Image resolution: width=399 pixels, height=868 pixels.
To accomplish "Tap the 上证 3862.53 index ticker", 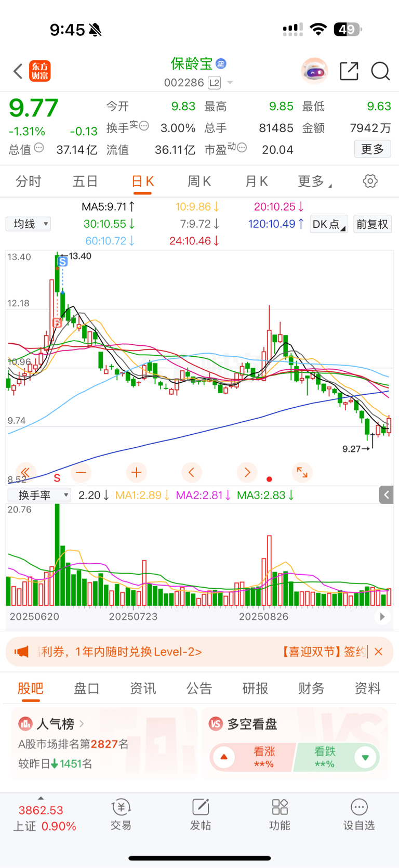I will click(x=44, y=818).
